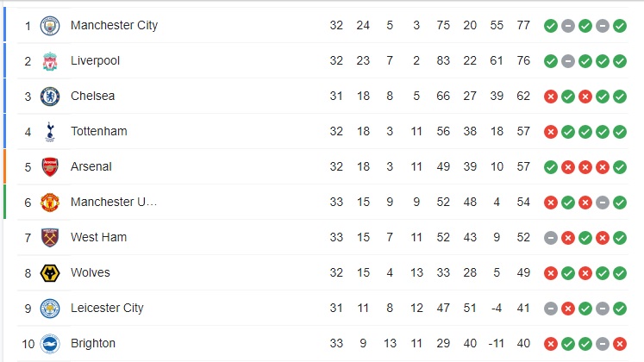
Task: Click the West Ham hammers crest
Action: [x=50, y=237]
